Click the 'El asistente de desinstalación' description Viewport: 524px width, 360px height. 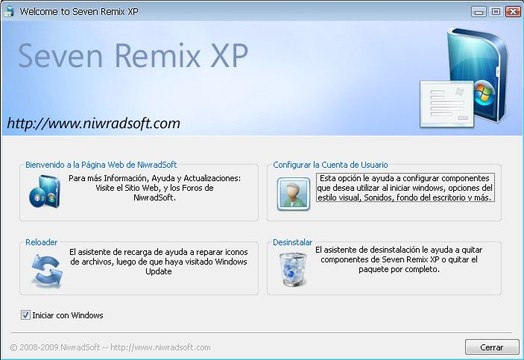coord(399,260)
